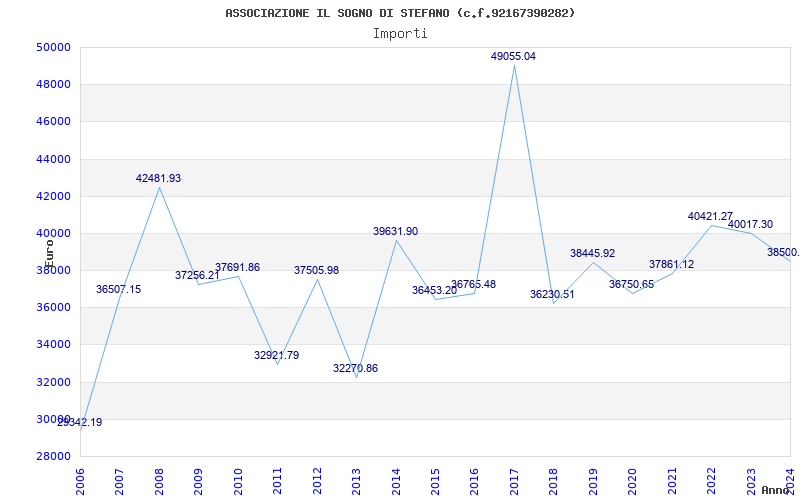Click the 2014 x-axis year label
Viewport: 800px width, 500px height.
[396, 482]
